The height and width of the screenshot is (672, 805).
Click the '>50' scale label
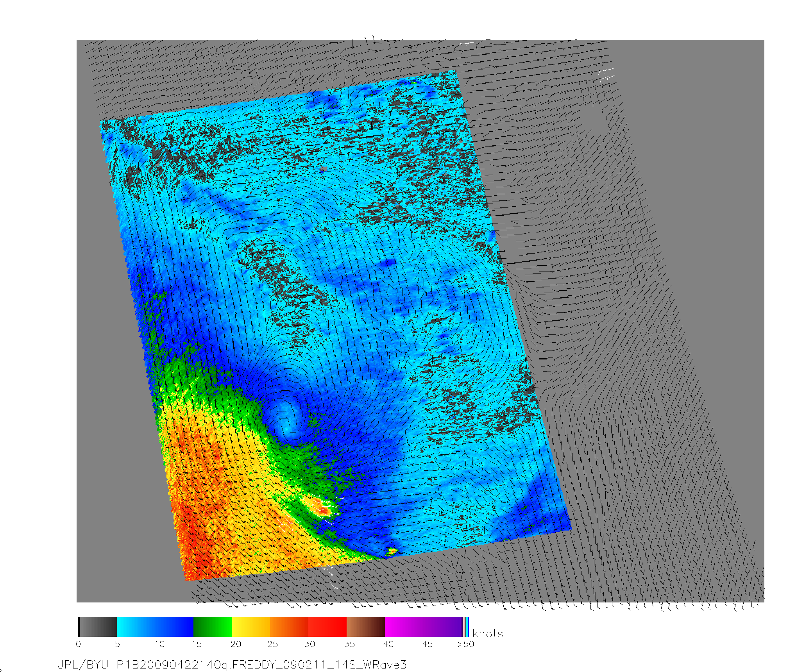(465, 644)
